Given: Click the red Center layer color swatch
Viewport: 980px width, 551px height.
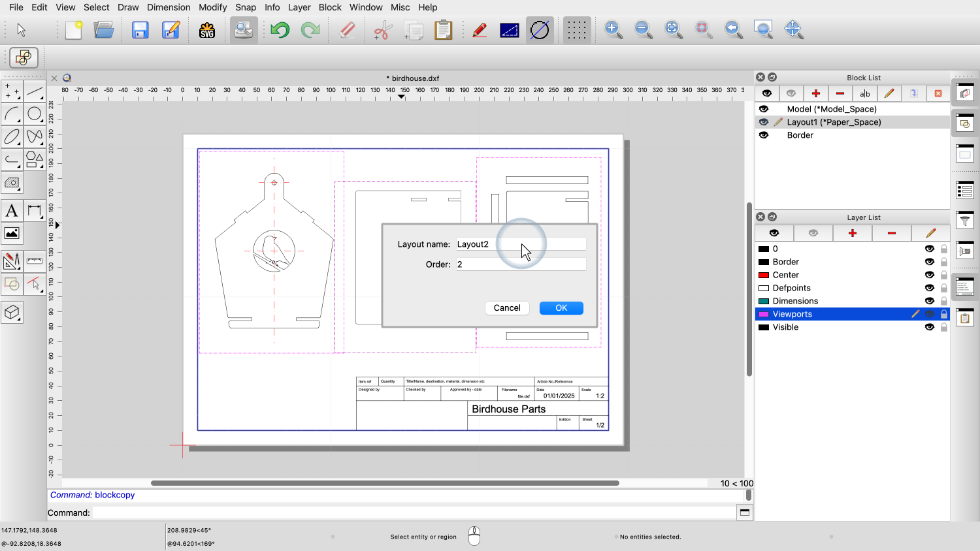Looking at the screenshot, I should pyautogui.click(x=763, y=275).
